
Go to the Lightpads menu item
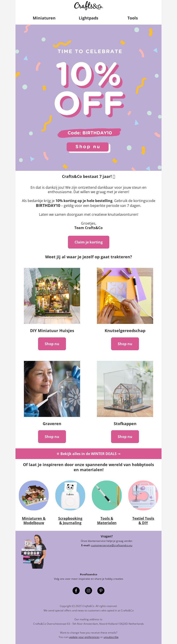click(x=88, y=18)
